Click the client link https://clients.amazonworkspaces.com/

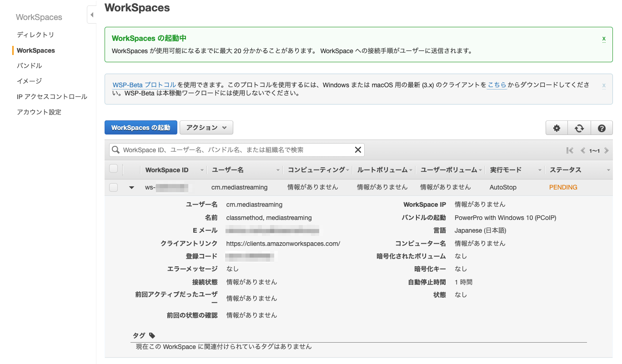pos(283,244)
